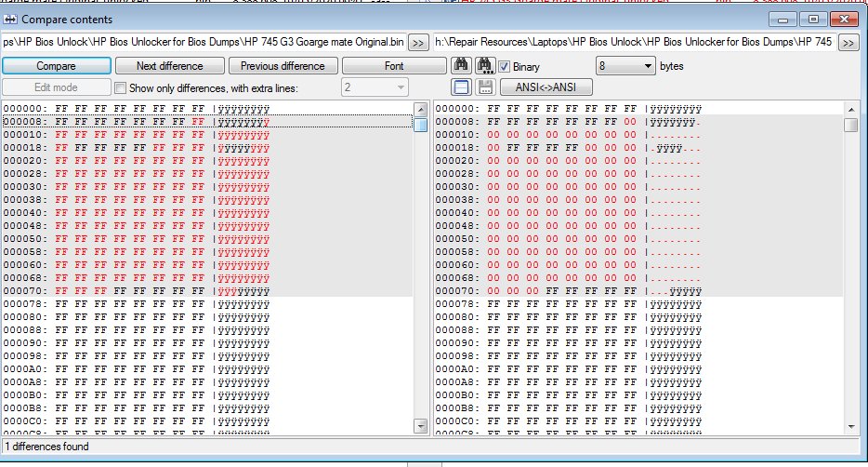The width and height of the screenshot is (868, 467).
Task: Select row 000008 in left pane
Action: (207, 122)
